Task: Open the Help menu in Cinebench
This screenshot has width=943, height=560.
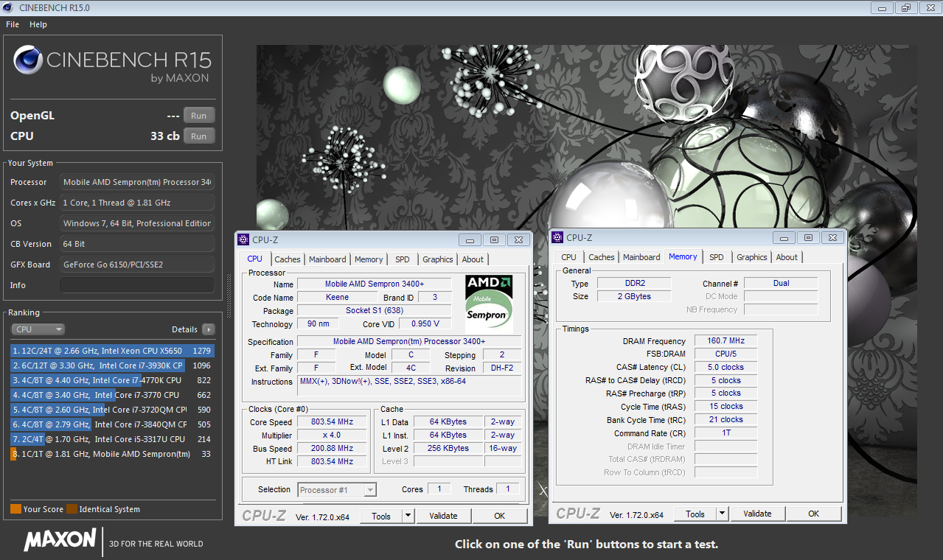Action: pyautogui.click(x=38, y=24)
